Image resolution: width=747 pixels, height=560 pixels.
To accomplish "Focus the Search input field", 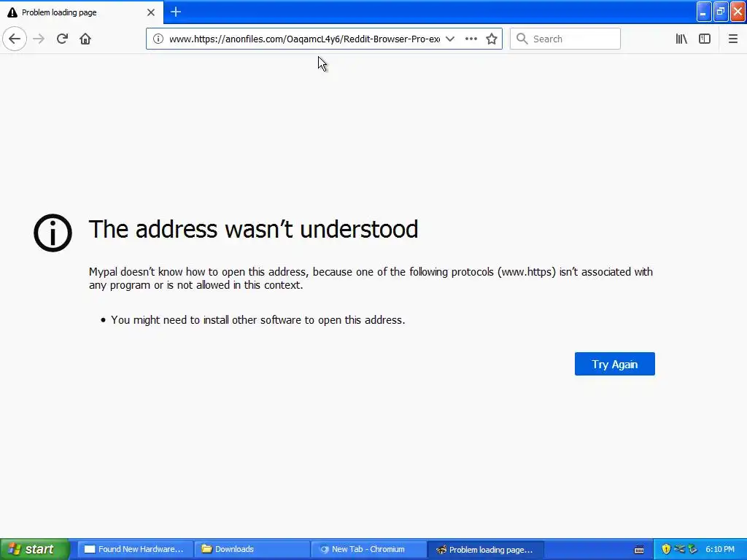I will click(565, 39).
